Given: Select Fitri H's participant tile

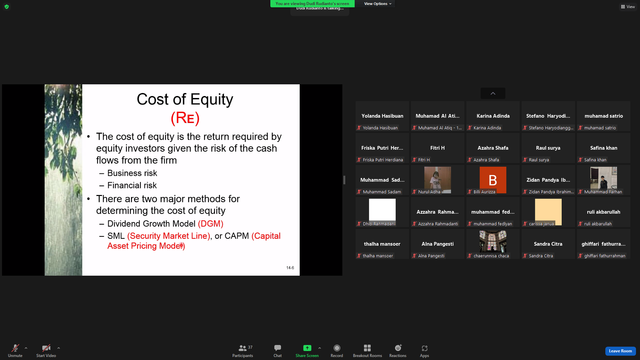Looking at the screenshot, I should [x=438, y=148].
